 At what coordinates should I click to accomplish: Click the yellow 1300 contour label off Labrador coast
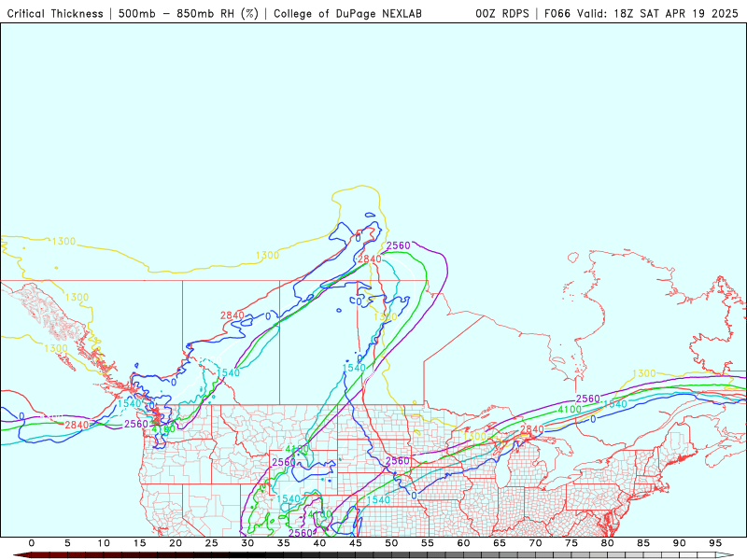coord(644,374)
